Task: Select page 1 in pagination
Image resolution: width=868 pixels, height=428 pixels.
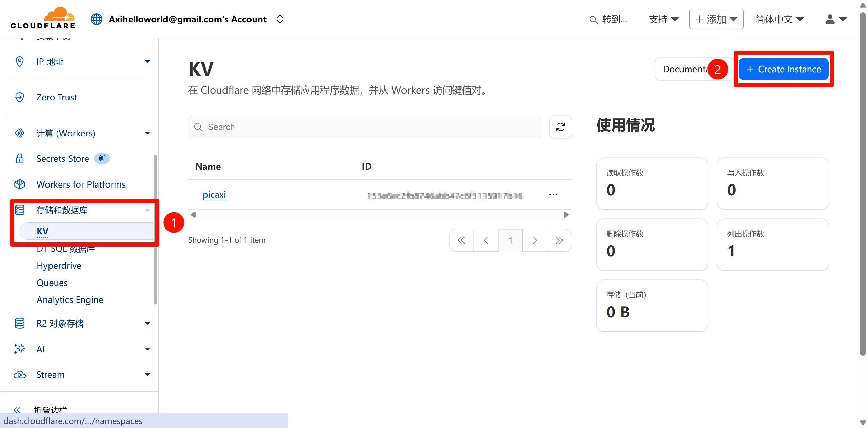Action: [x=510, y=240]
